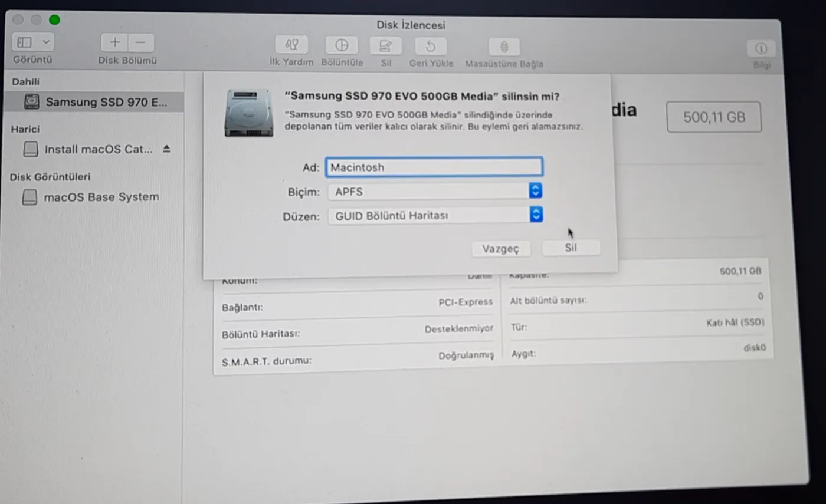Click the Desteklenmiyor partition map value
The image size is (826, 504).
tap(458, 329)
